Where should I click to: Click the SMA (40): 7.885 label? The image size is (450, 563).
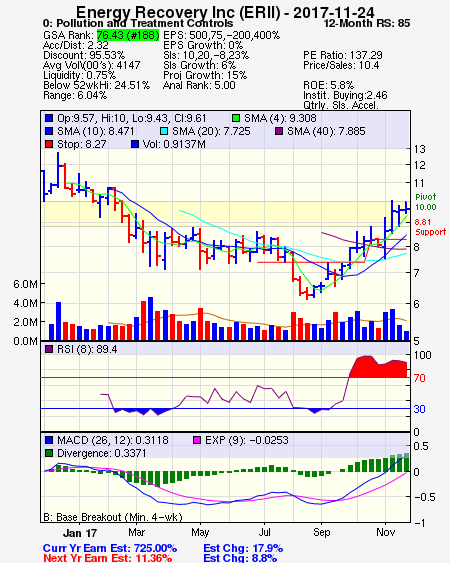[326, 131]
